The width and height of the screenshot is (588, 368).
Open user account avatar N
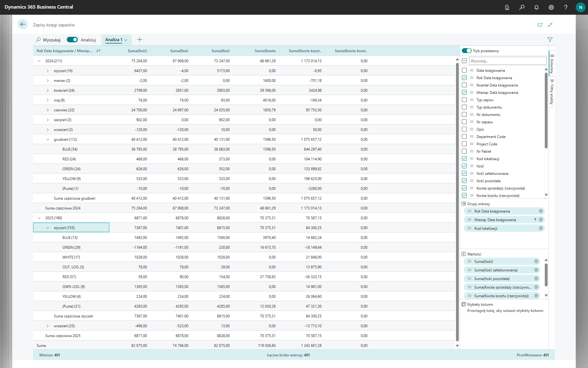pos(580,7)
